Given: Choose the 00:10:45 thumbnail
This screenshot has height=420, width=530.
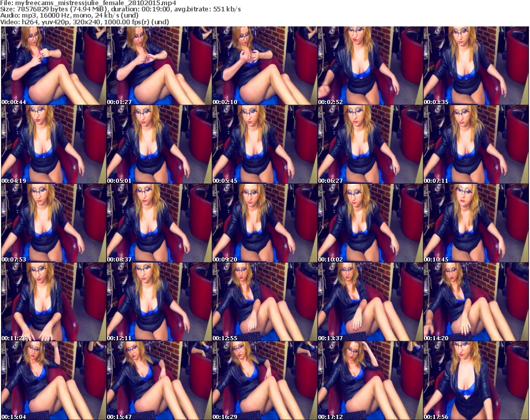Looking at the screenshot, I should point(476,223).
